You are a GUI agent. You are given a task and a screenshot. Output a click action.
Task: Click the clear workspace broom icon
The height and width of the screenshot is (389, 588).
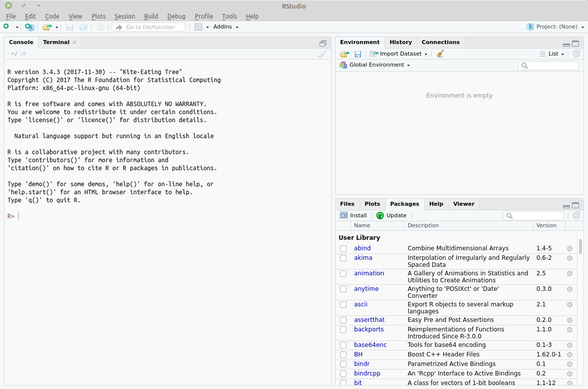(x=440, y=54)
